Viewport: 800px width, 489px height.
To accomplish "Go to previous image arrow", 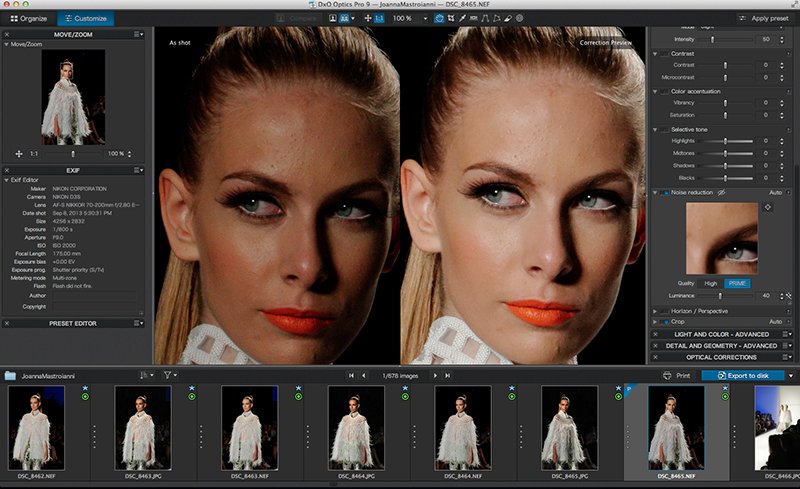I will click(363, 376).
